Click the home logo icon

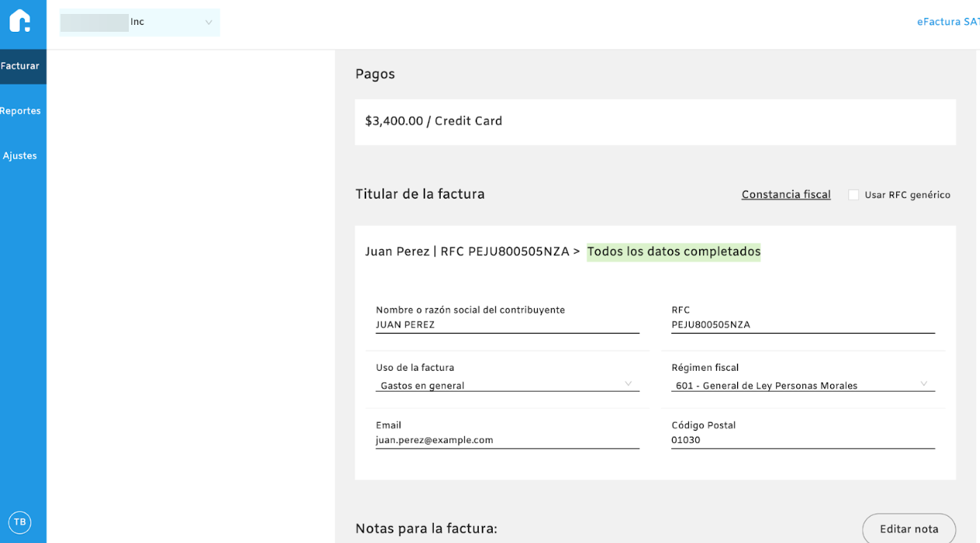coord(20,21)
